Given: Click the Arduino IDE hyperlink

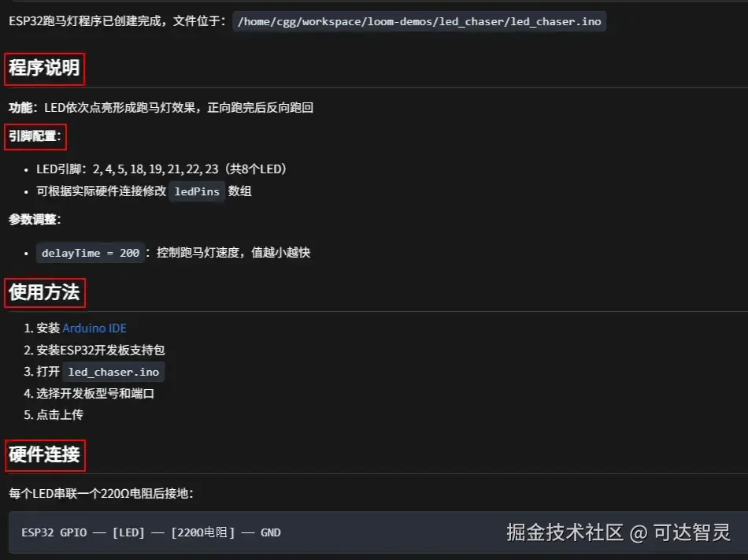Looking at the screenshot, I should (94, 328).
